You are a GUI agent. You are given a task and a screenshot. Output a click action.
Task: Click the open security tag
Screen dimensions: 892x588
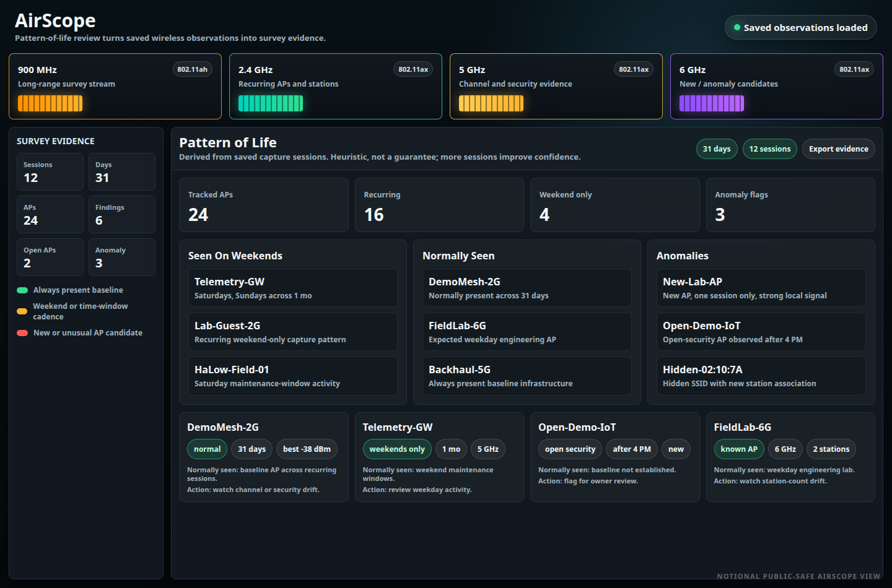[570, 449]
